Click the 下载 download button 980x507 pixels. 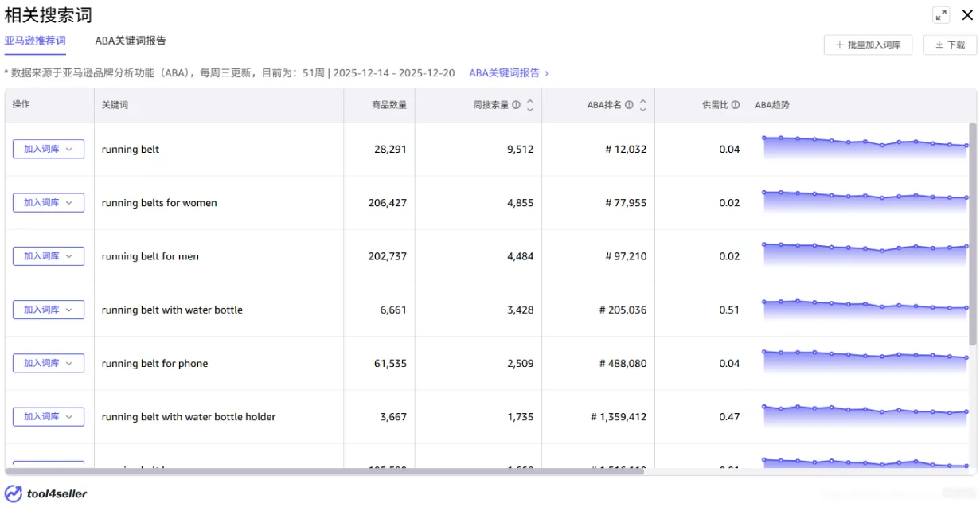coord(950,45)
